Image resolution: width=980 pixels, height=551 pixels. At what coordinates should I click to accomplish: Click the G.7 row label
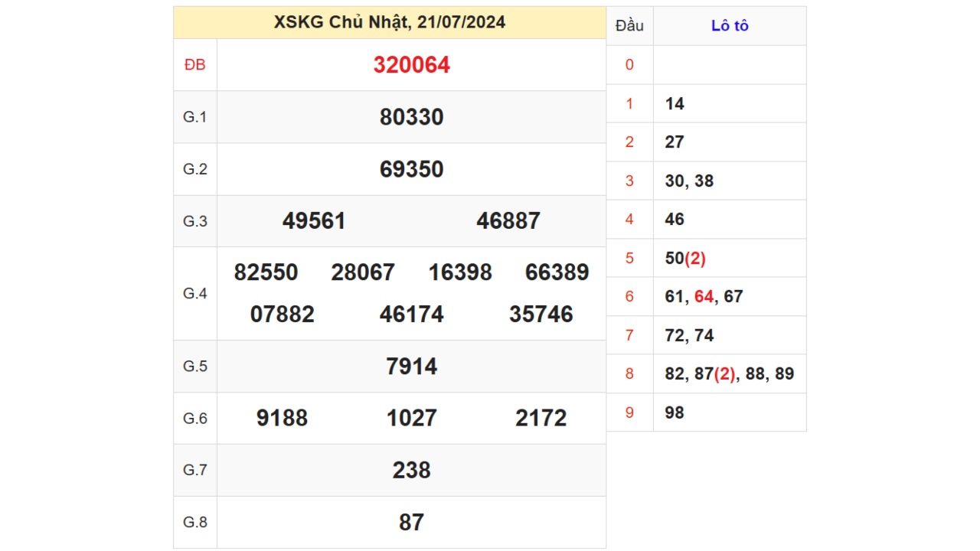(x=195, y=470)
